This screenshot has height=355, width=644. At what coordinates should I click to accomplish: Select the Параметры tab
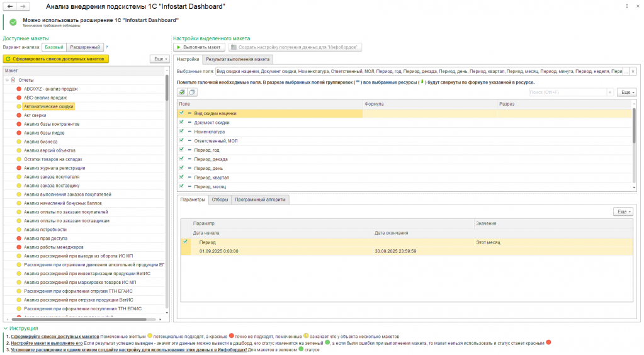click(193, 200)
